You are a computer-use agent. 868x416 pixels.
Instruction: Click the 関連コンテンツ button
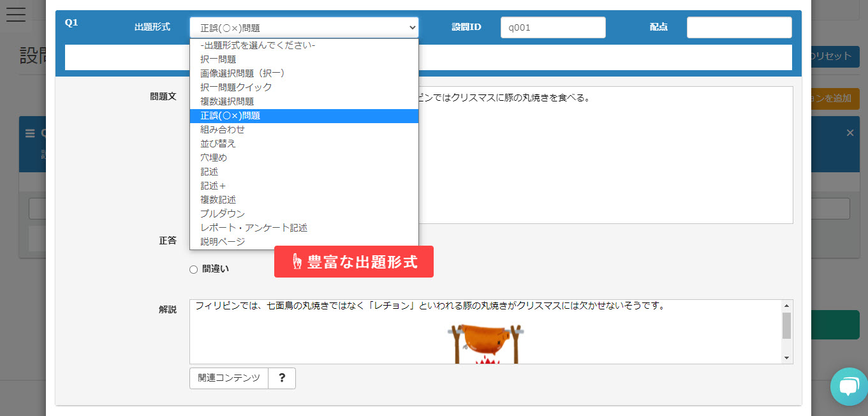(229, 378)
